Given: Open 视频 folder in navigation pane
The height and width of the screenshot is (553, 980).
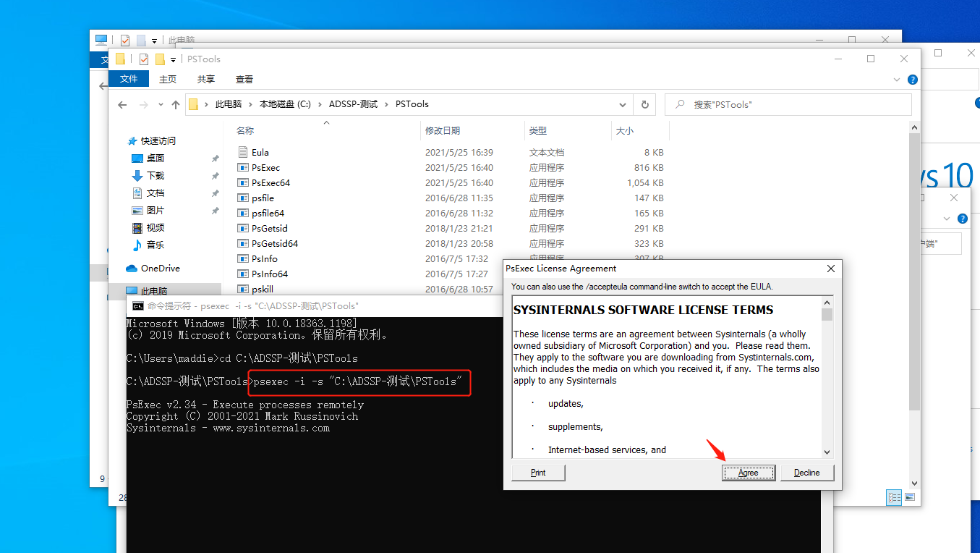Looking at the screenshot, I should [155, 227].
